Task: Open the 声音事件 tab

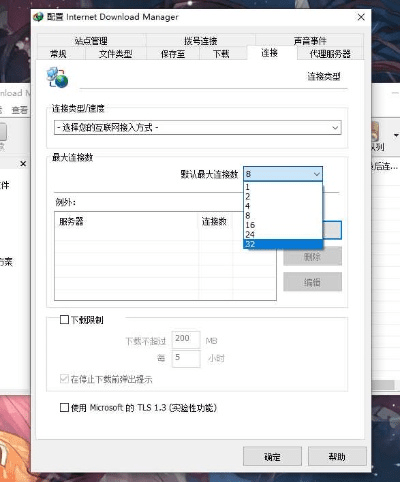Action: click(x=310, y=41)
